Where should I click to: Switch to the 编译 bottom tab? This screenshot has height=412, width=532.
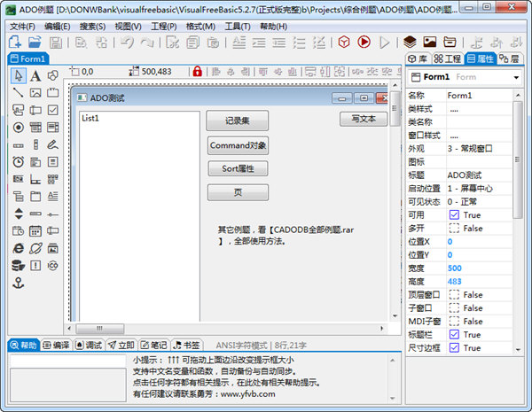point(57,346)
